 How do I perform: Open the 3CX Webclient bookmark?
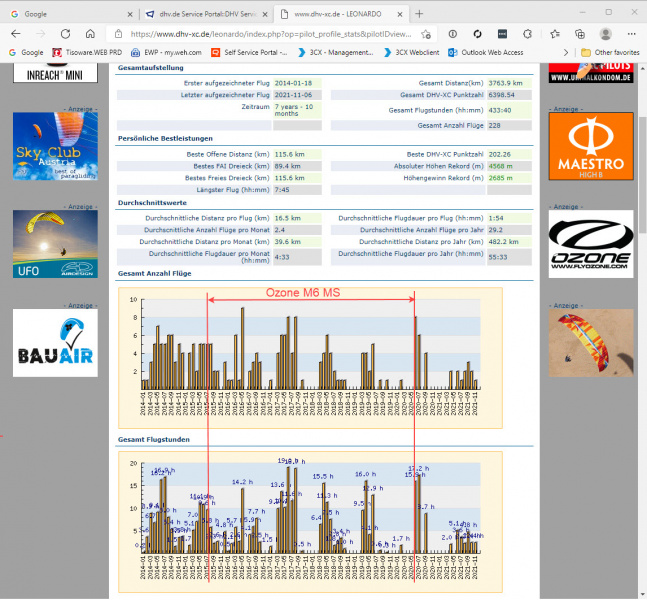coord(411,52)
